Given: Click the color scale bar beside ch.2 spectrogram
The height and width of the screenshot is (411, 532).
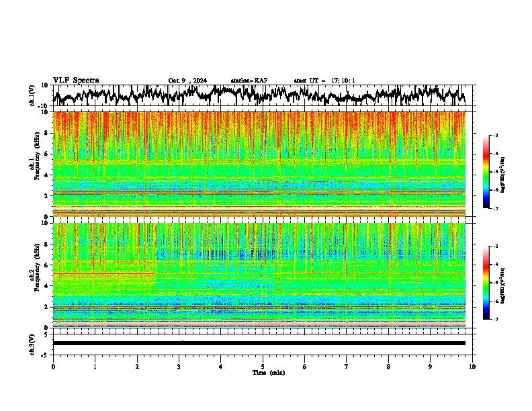Looking at the screenshot, I should (x=486, y=283).
